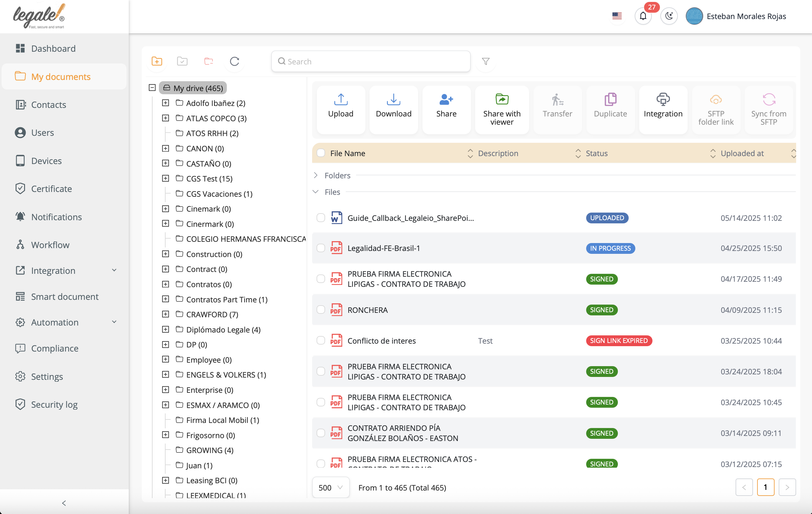Open the Workflow sidebar menu item
This screenshot has width=812, height=514.
pos(50,245)
